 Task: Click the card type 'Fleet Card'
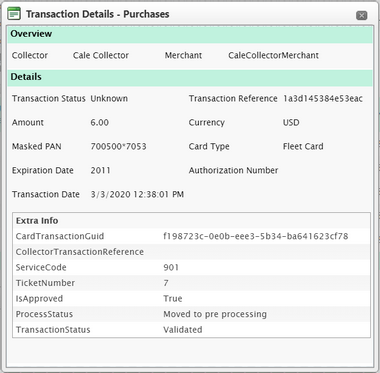pyautogui.click(x=303, y=147)
